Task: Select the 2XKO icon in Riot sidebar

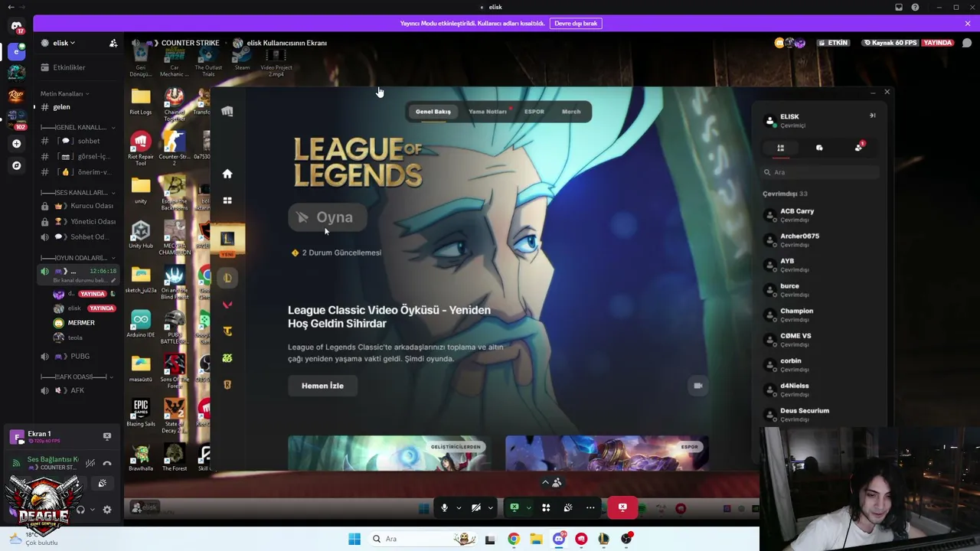Action: point(227,358)
